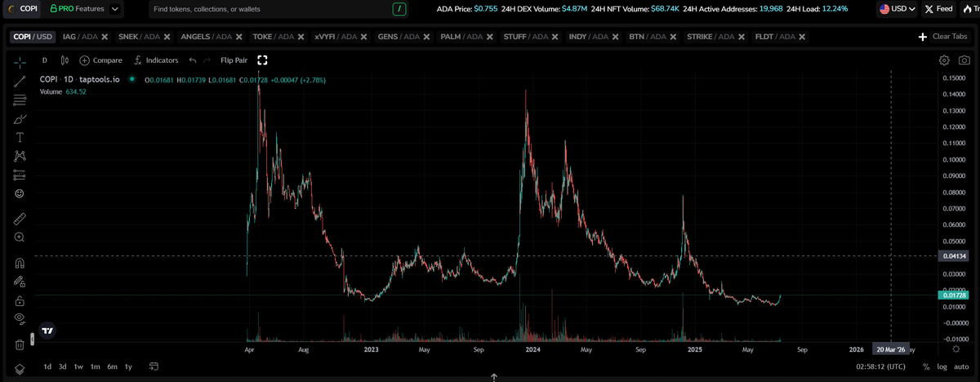Close the FLDT / ADA tab
This screenshot has width=980, height=382.
coord(802,37)
